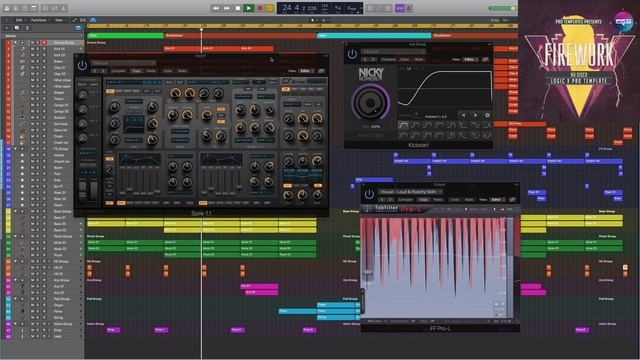Click the Kickstart next curve arrow
The image size is (640, 360).
pos(476,116)
